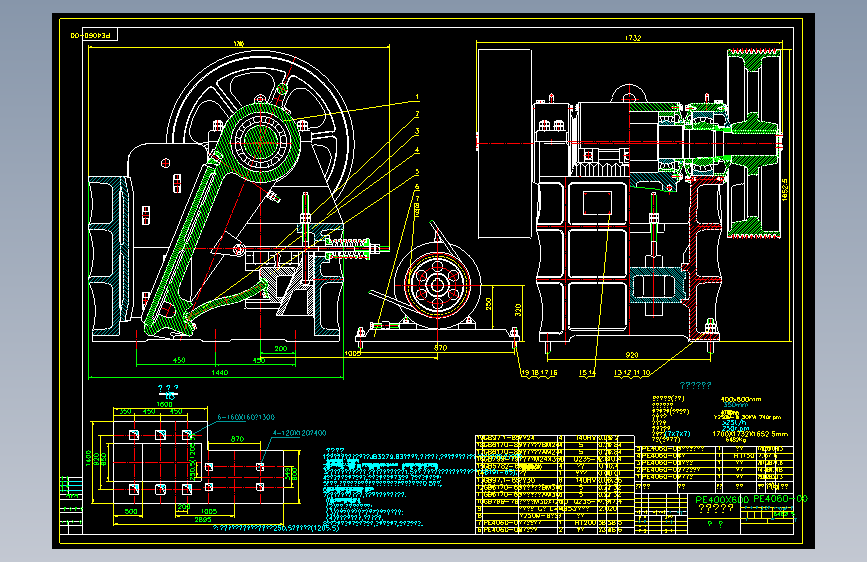Click the cyan 350mm specification value
The height and width of the screenshot is (562, 867).
tap(735, 405)
